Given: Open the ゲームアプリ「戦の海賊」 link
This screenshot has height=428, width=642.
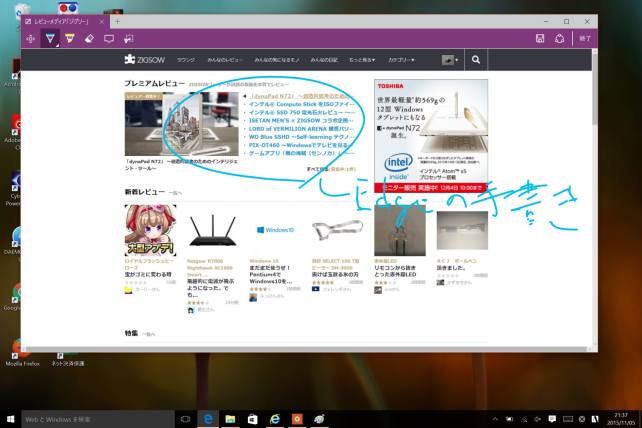Looking at the screenshot, I should coord(302,154).
